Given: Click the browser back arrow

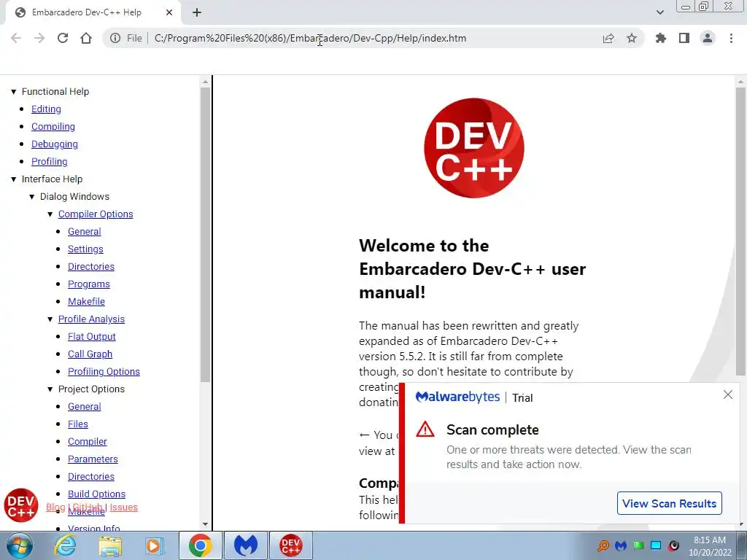Looking at the screenshot, I should pyautogui.click(x=16, y=38).
